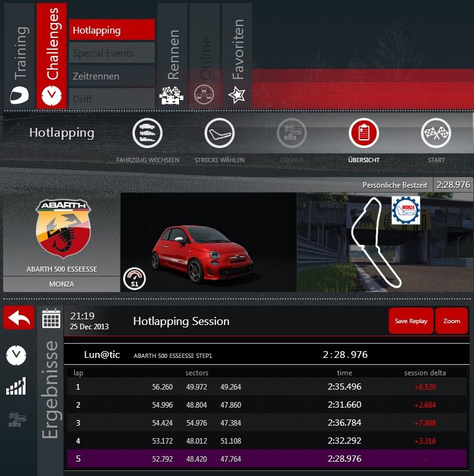Select highlighted lap 5 time 2:28.976

pyautogui.click(x=344, y=459)
